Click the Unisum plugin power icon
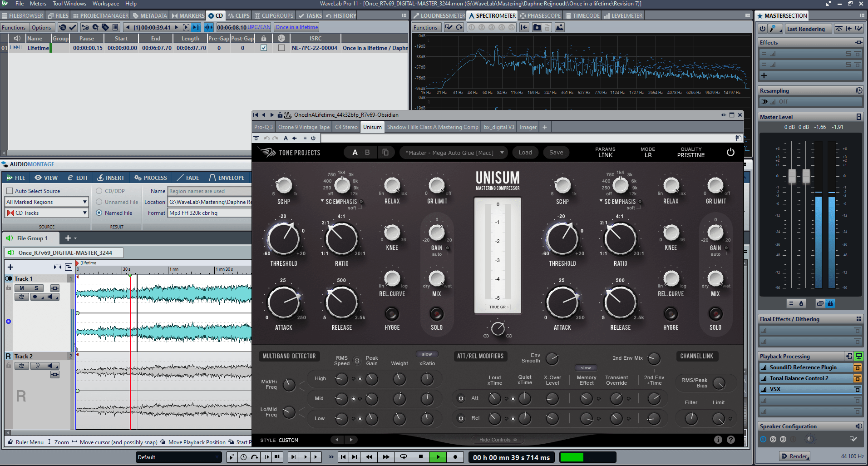Screen dimensions: 868x466 coord(730,153)
